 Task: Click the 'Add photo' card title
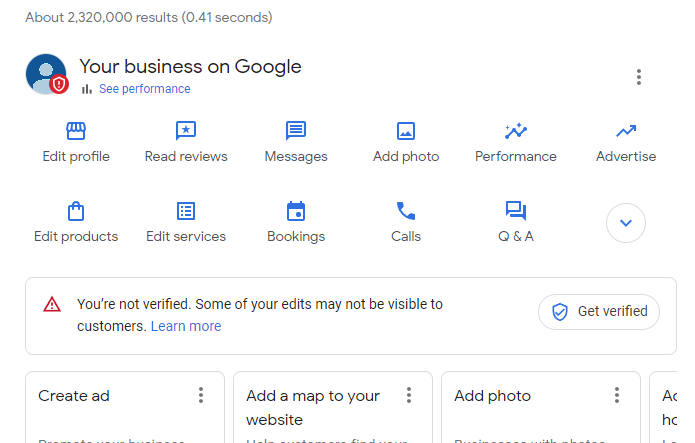492,396
